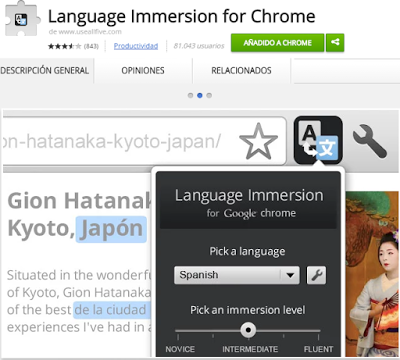Select the third carousel dot

click(209, 95)
